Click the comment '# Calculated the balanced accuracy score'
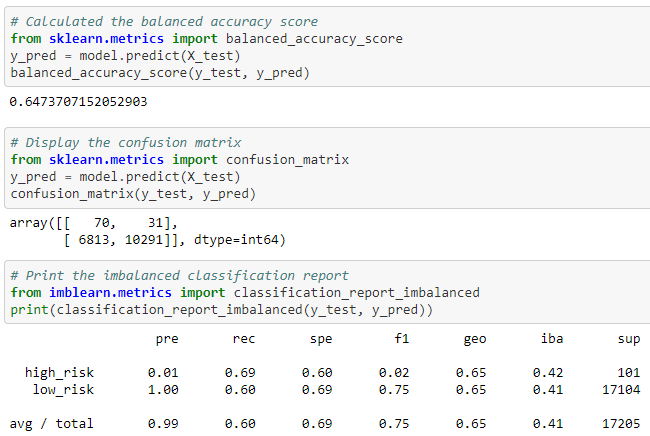 164,22
